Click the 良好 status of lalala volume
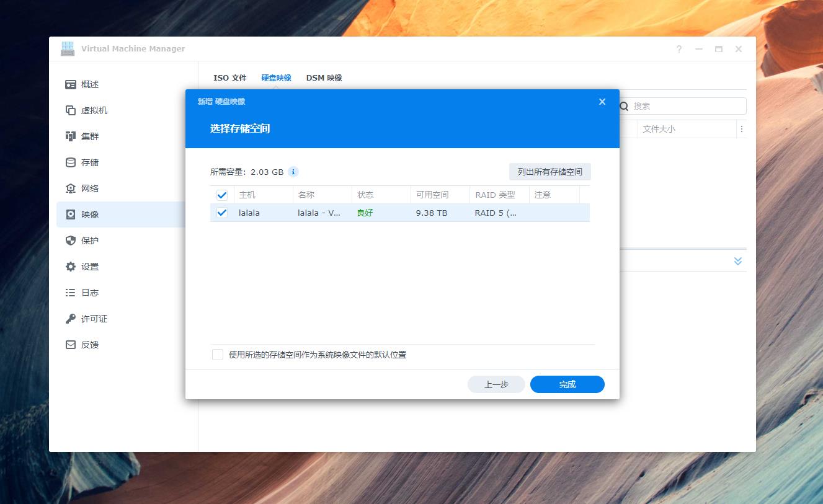This screenshot has height=504, width=823. tap(365, 213)
